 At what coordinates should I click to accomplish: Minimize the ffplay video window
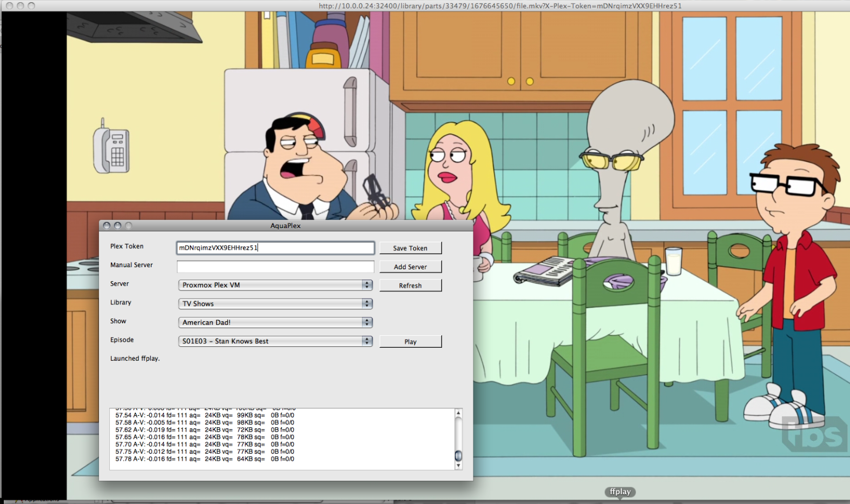[x=21, y=5]
